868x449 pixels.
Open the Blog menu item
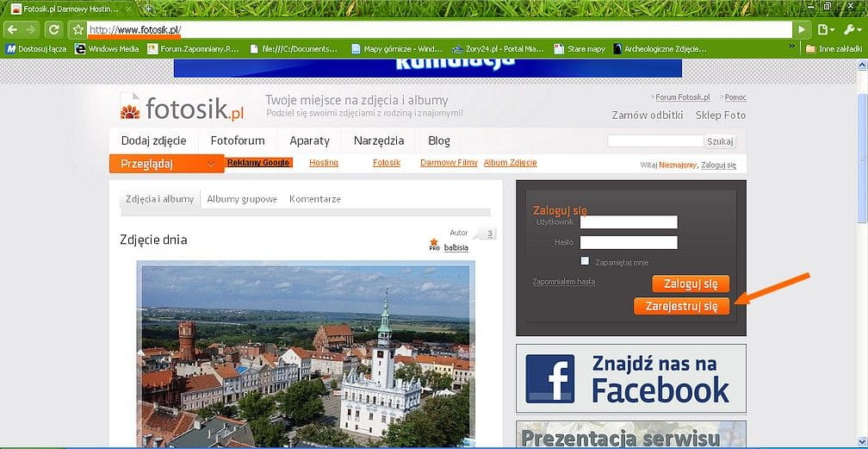(439, 140)
